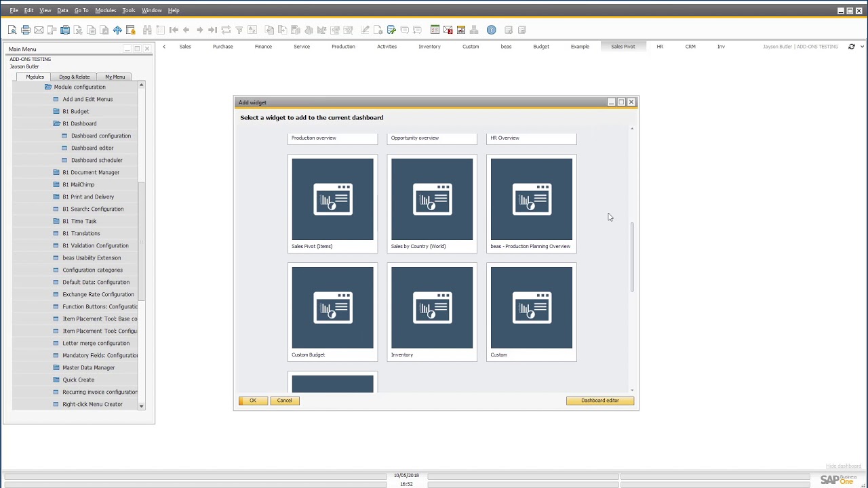
Task: Select beas Production Planning Overview widget
Action: tap(532, 204)
